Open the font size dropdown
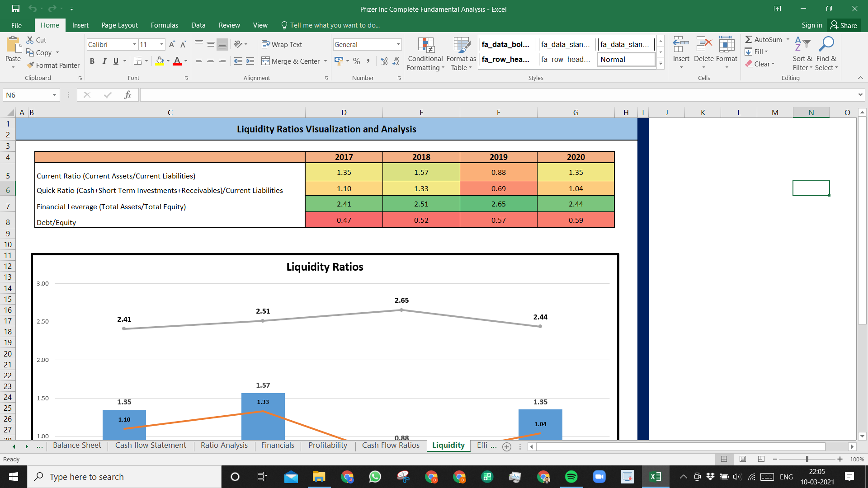868x488 pixels. pos(162,44)
